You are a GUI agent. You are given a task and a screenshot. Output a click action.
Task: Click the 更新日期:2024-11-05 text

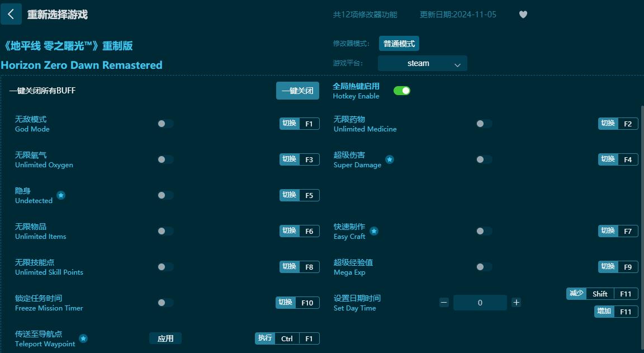coord(458,15)
